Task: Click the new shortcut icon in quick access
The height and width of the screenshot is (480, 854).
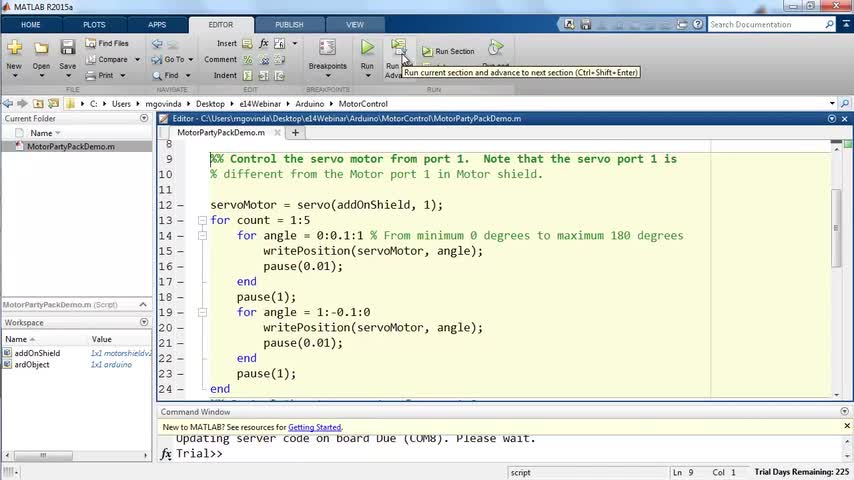Action: pyautogui.click(x=569, y=25)
